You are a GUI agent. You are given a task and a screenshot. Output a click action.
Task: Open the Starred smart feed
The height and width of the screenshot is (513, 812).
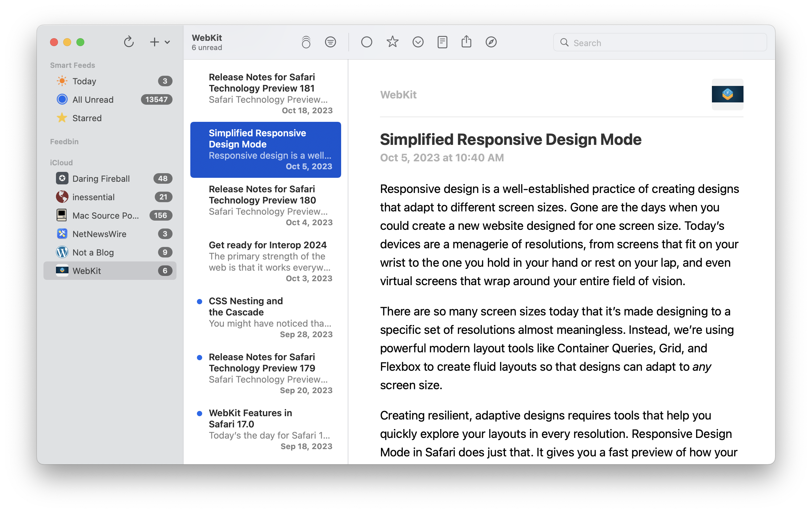click(87, 119)
